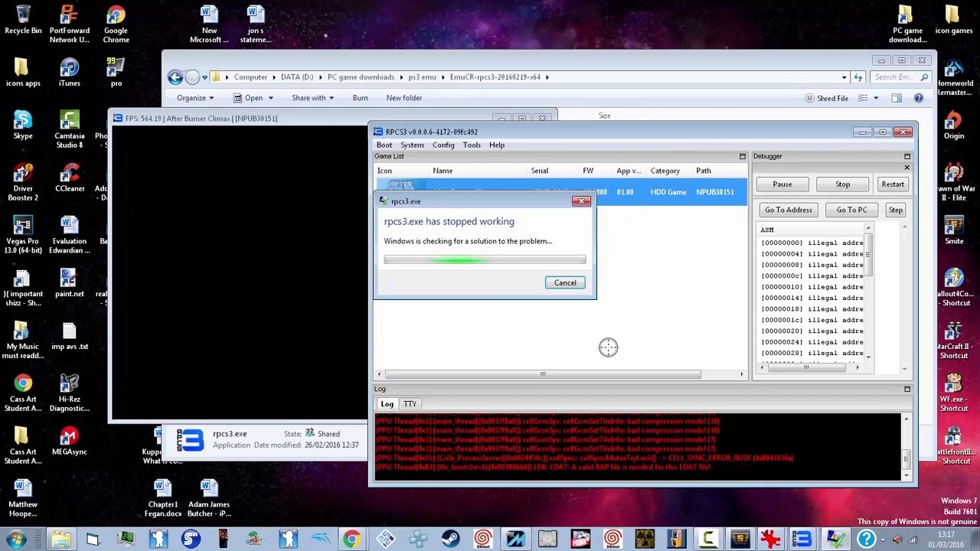Open Google Chrome desktop shortcut
Image resolution: width=980 pixels, height=551 pixels.
pyautogui.click(x=116, y=24)
